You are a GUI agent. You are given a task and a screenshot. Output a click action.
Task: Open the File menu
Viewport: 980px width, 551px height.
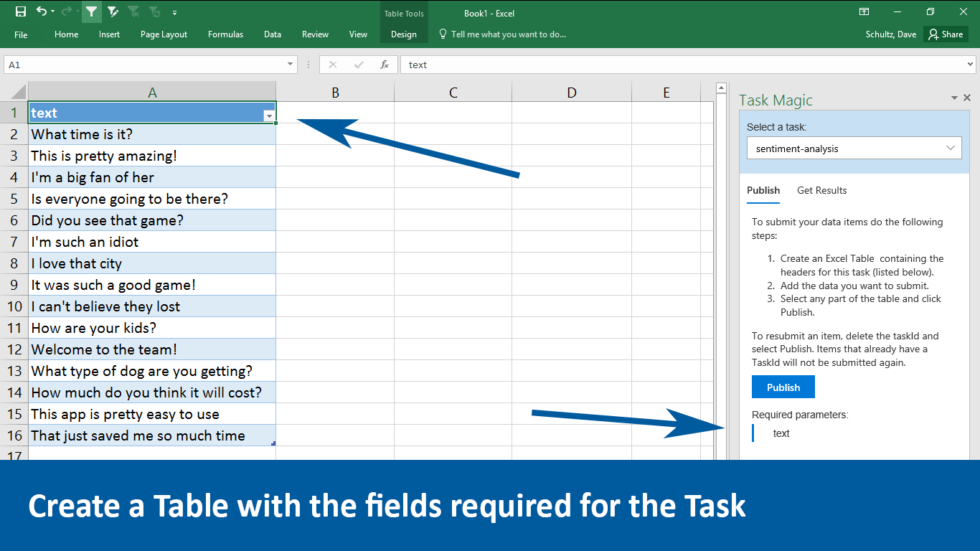(x=21, y=34)
